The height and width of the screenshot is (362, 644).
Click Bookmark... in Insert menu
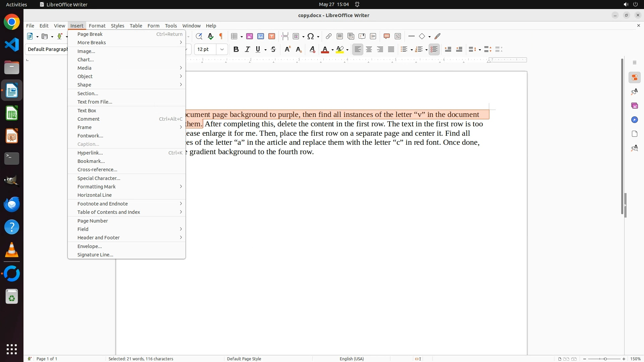pos(91,161)
